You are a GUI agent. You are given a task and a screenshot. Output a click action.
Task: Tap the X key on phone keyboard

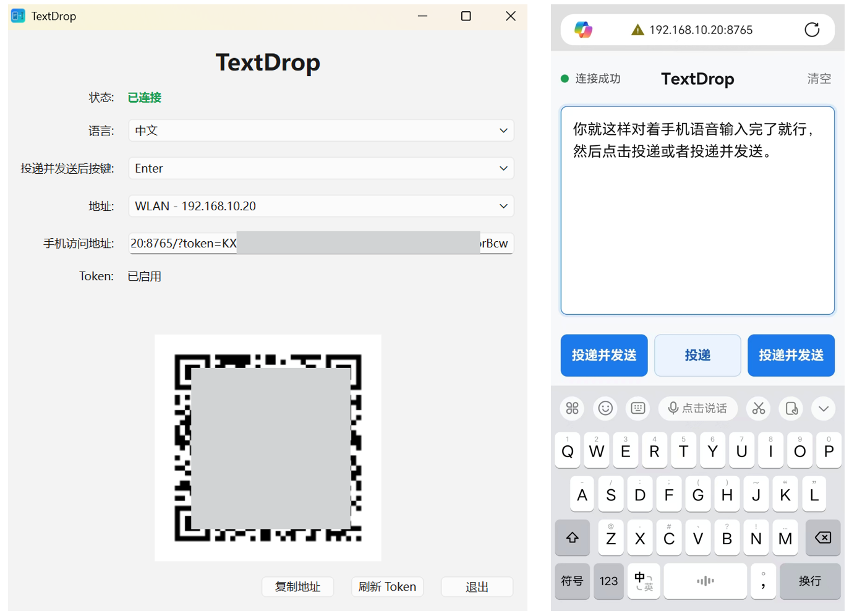(640, 537)
